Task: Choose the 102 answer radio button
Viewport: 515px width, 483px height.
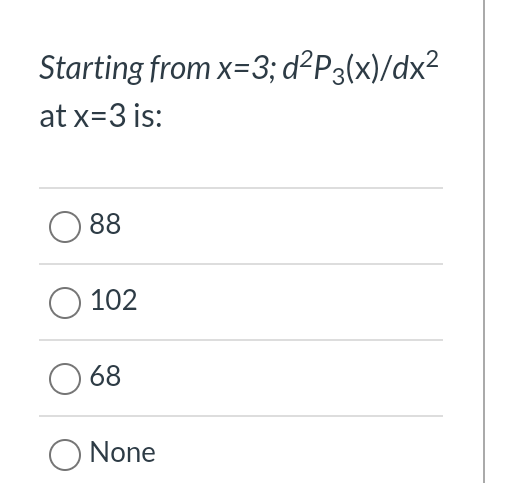Action: [65, 303]
